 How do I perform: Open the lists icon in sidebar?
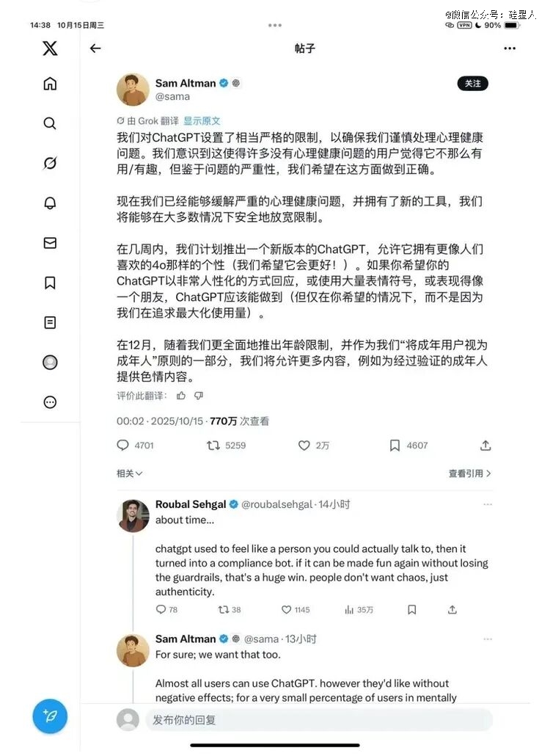coord(50,322)
